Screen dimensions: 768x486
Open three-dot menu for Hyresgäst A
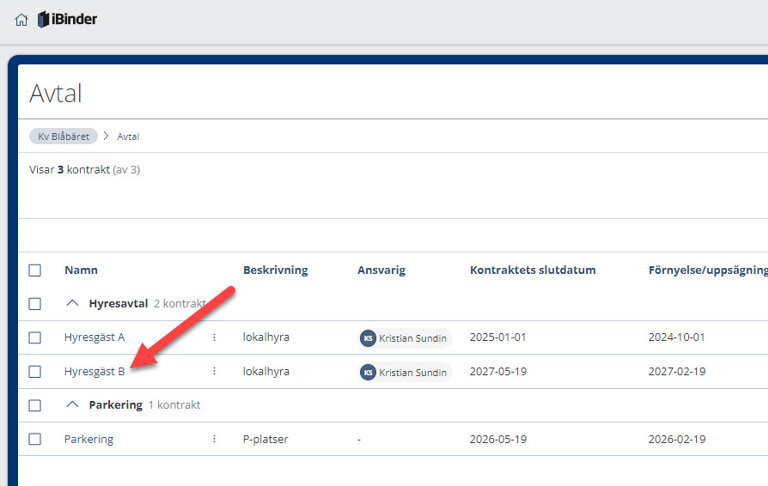[x=214, y=337]
